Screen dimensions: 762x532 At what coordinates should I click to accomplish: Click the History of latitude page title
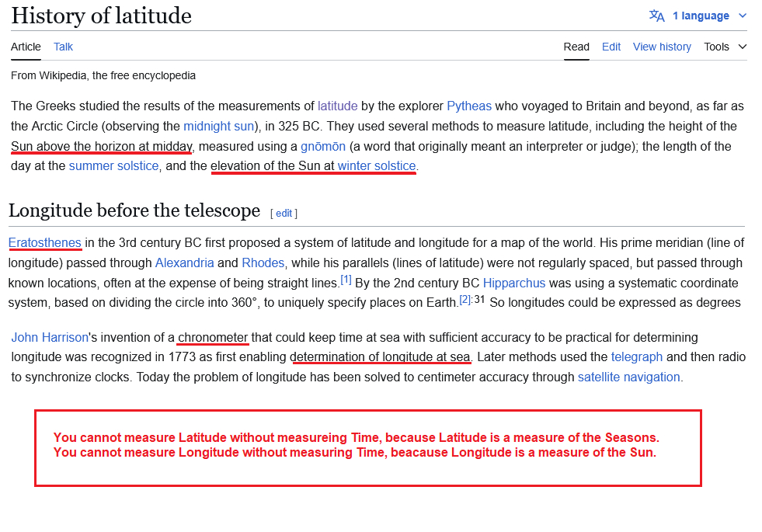tap(101, 16)
